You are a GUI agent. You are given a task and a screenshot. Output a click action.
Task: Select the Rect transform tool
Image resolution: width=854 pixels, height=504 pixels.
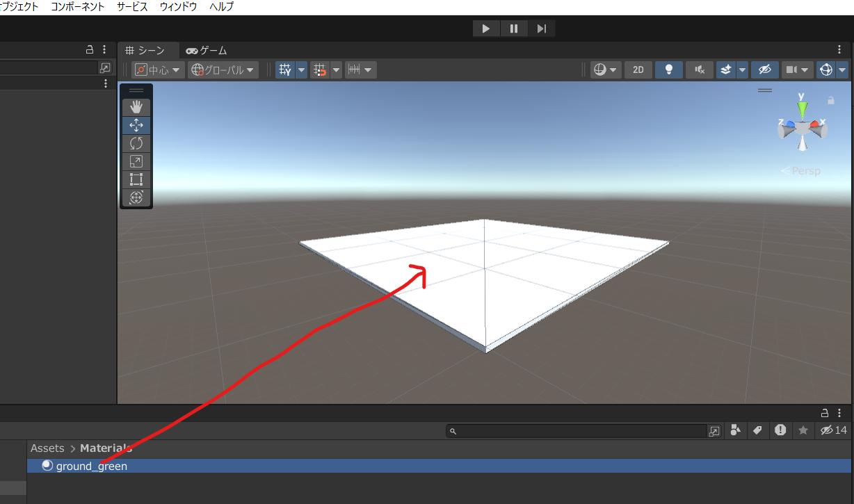point(136,179)
